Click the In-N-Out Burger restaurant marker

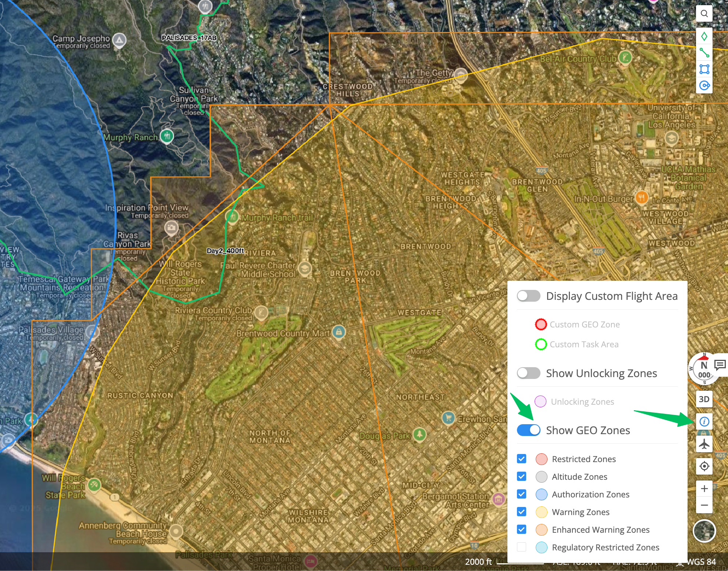tap(642, 197)
